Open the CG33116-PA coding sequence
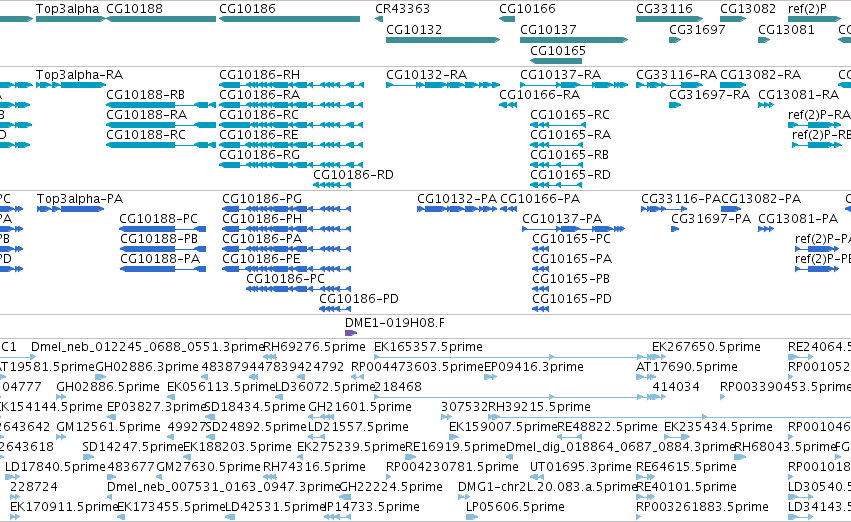Image resolution: width=851 pixels, height=522 pixels. pyautogui.click(x=664, y=209)
